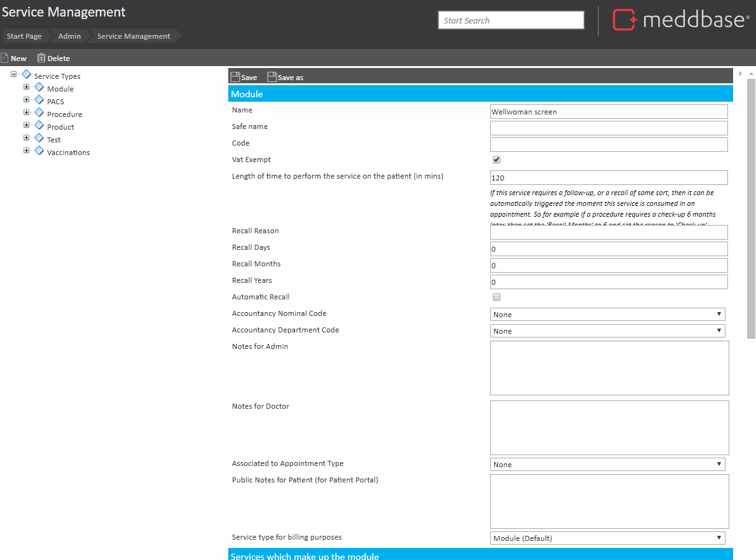
Task: Select the Vaccinations diamond icon in tree
Action: coord(39,151)
